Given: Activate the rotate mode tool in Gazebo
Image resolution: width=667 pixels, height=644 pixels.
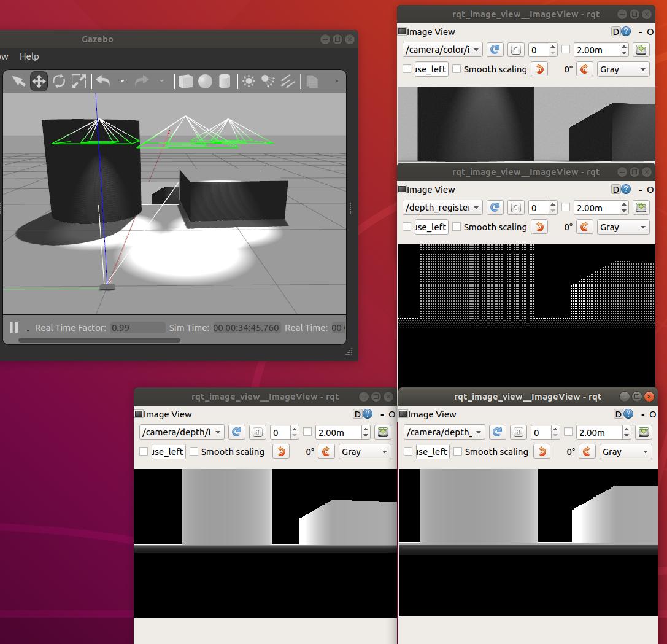Looking at the screenshot, I should (x=59, y=81).
